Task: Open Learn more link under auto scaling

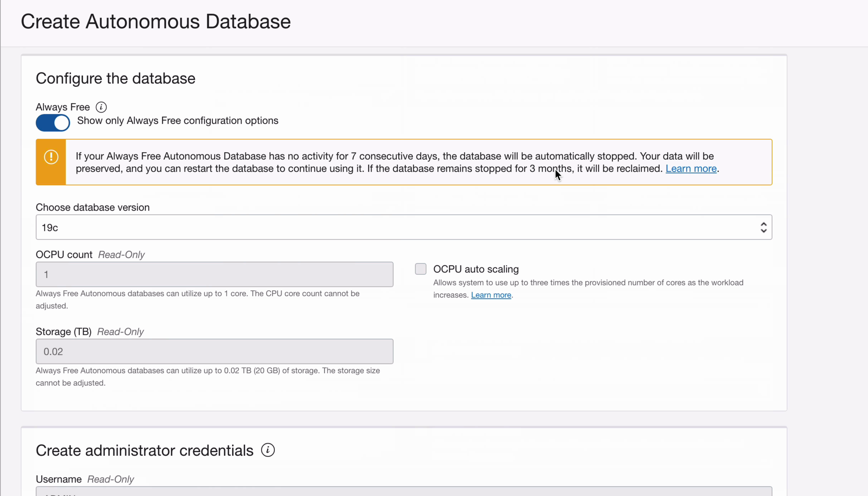Action: (x=491, y=295)
